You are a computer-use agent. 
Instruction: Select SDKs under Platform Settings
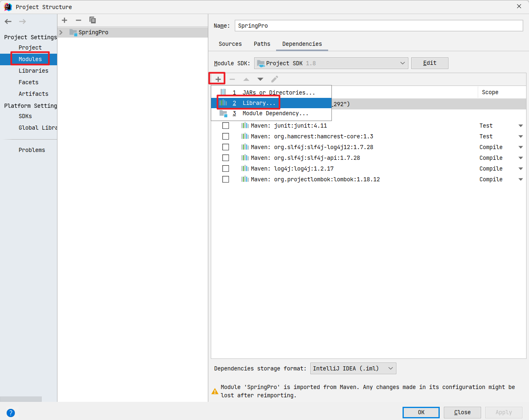25,116
